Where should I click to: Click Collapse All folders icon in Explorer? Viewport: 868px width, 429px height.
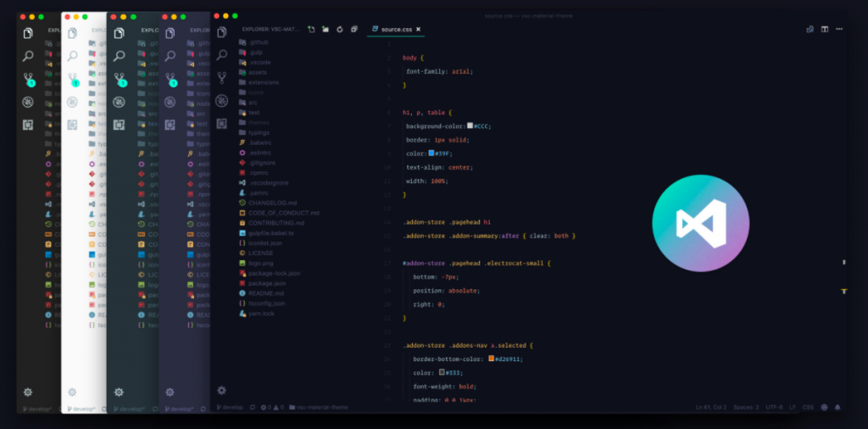tap(354, 30)
